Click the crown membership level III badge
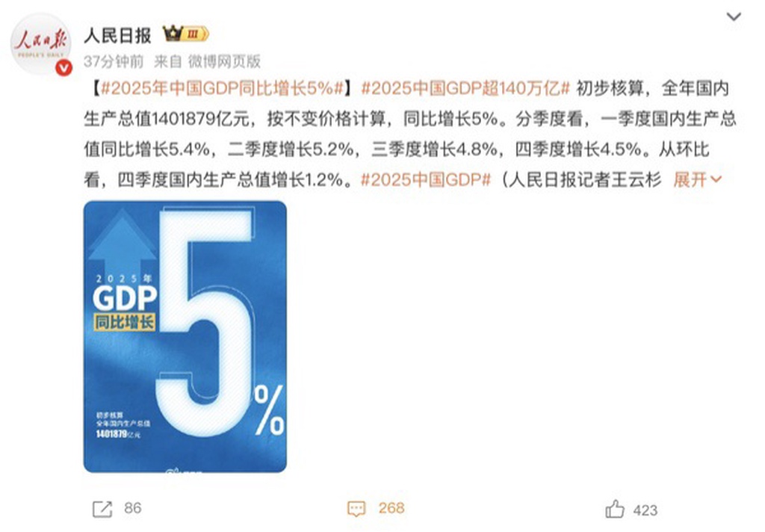Image resolution: width=765 pixels, height=532 pixels. coord(186,34)
